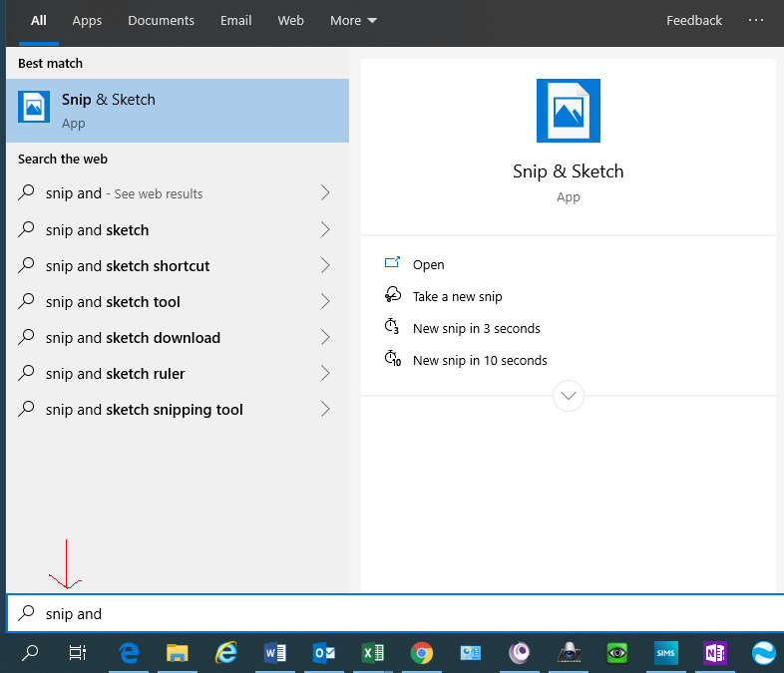
Task: Open OneNote from the taskbar
Action: pyautogui.click(x=715, y=653)
